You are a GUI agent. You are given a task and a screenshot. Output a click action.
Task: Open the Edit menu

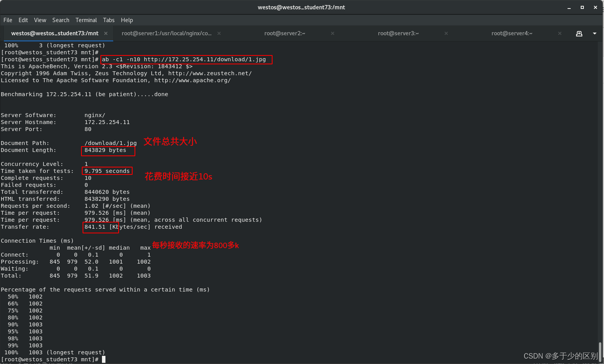click(23, 20)
